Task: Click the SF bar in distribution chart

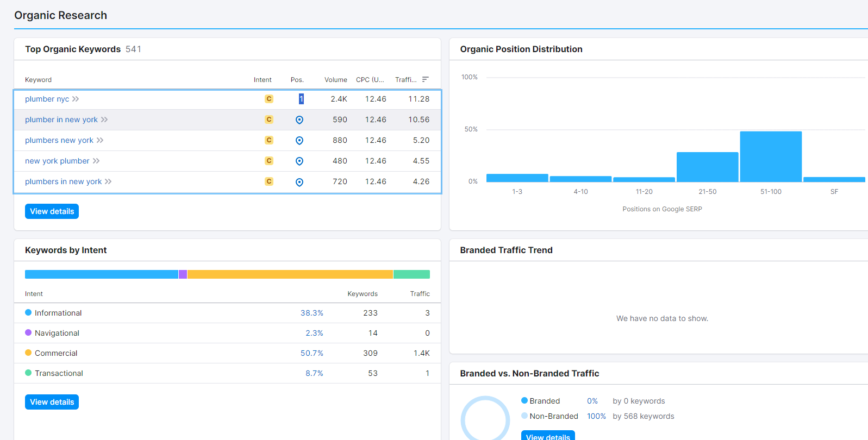Action: (x=834, y=179)
